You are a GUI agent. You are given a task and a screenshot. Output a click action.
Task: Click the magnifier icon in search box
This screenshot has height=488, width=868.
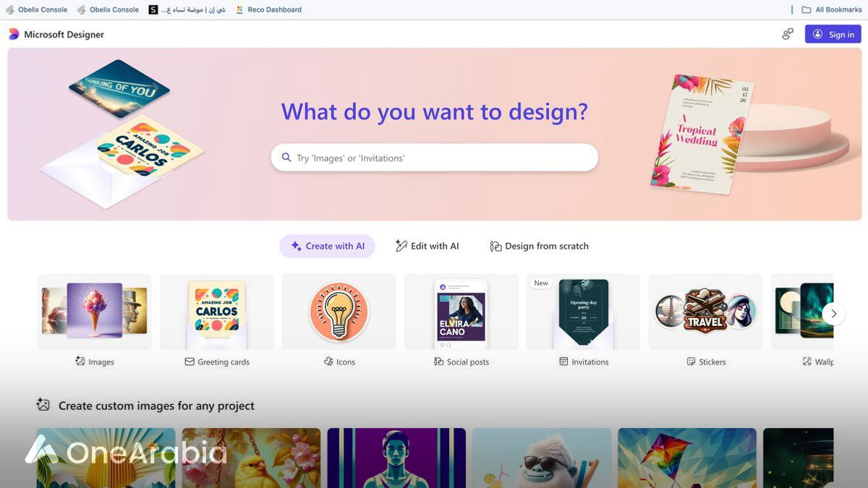click(286, 158)
